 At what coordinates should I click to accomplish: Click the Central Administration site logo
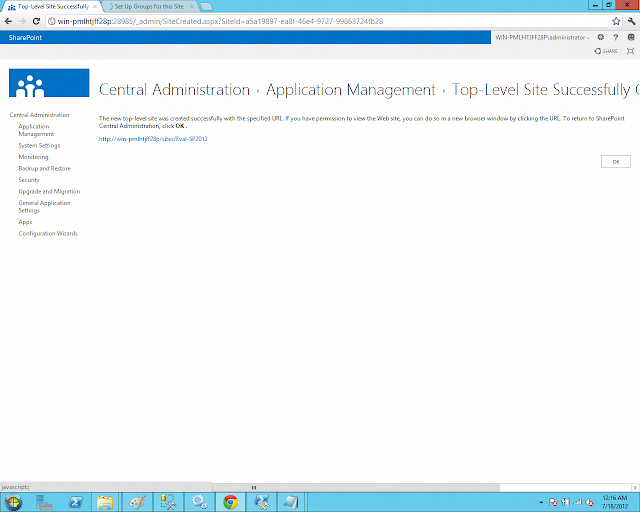click(x=49, y=83)
